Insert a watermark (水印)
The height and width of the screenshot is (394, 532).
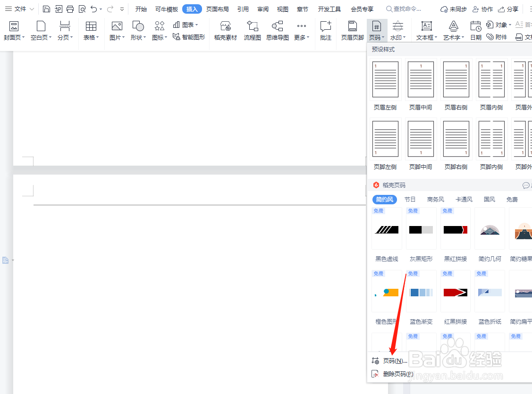[397, 31]
